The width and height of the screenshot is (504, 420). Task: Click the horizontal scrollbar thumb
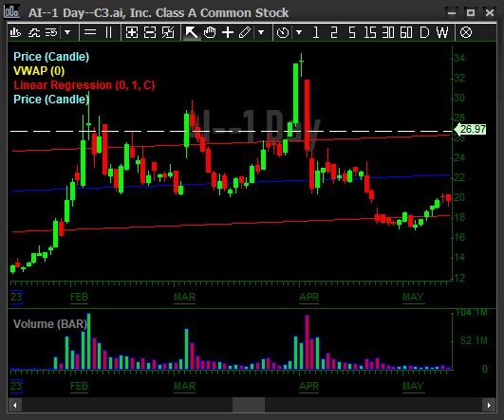click(249, 405)
